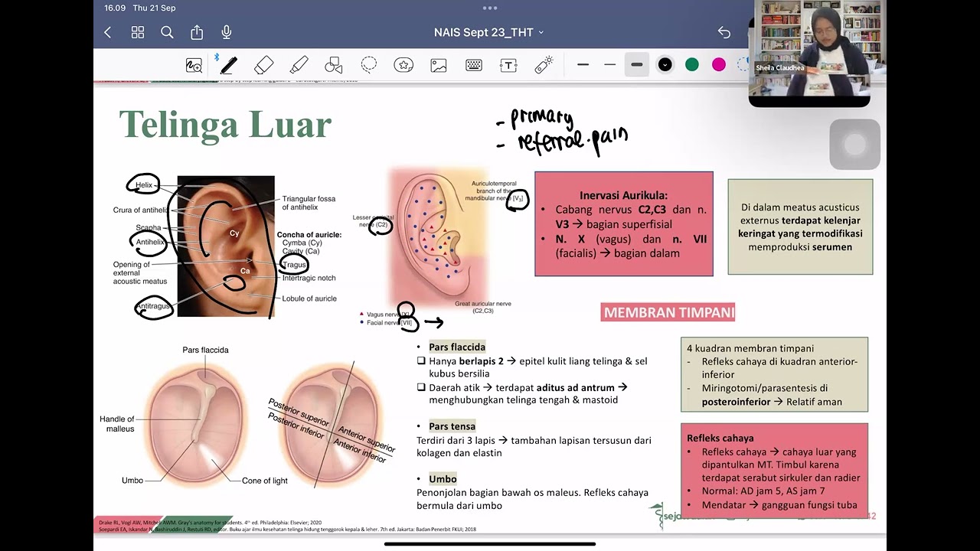Select the Lasso selection tool
The image size is (980, 551).
tap(368, 65)
